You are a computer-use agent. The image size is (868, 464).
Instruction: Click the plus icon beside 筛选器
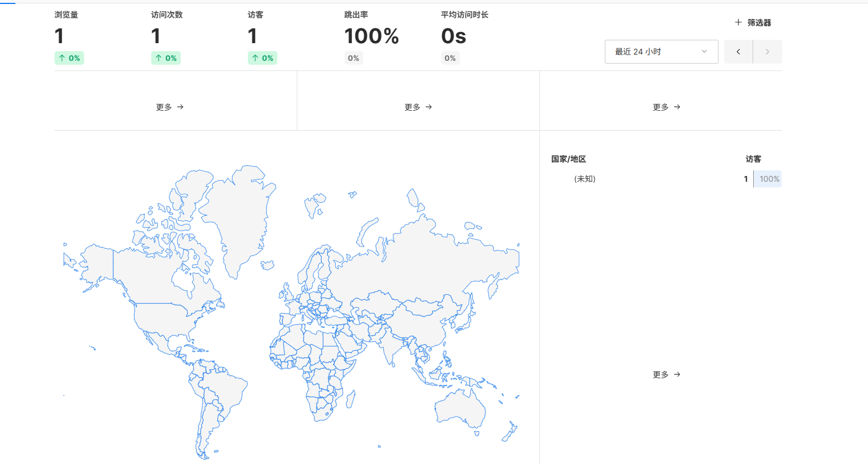738,22
